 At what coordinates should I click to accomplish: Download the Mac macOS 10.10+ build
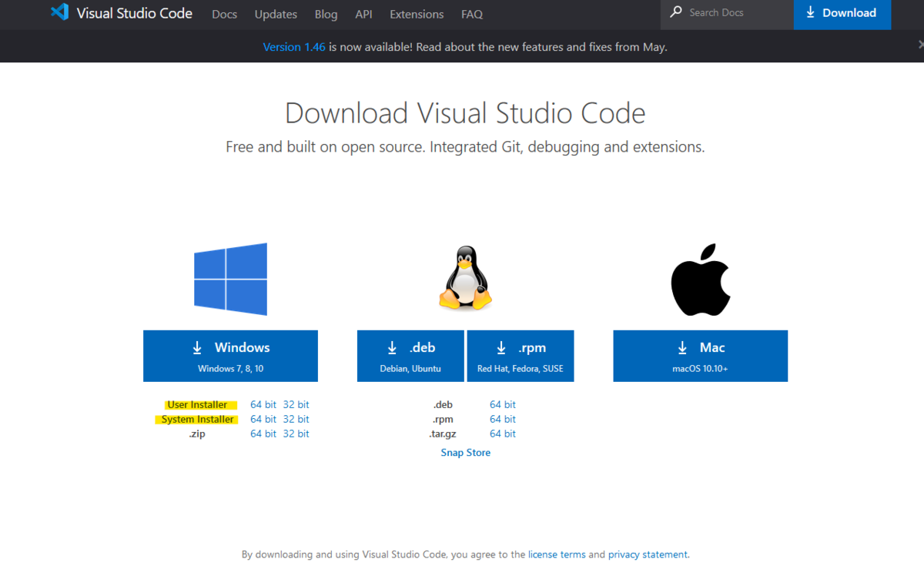click(x=701, y=356)
